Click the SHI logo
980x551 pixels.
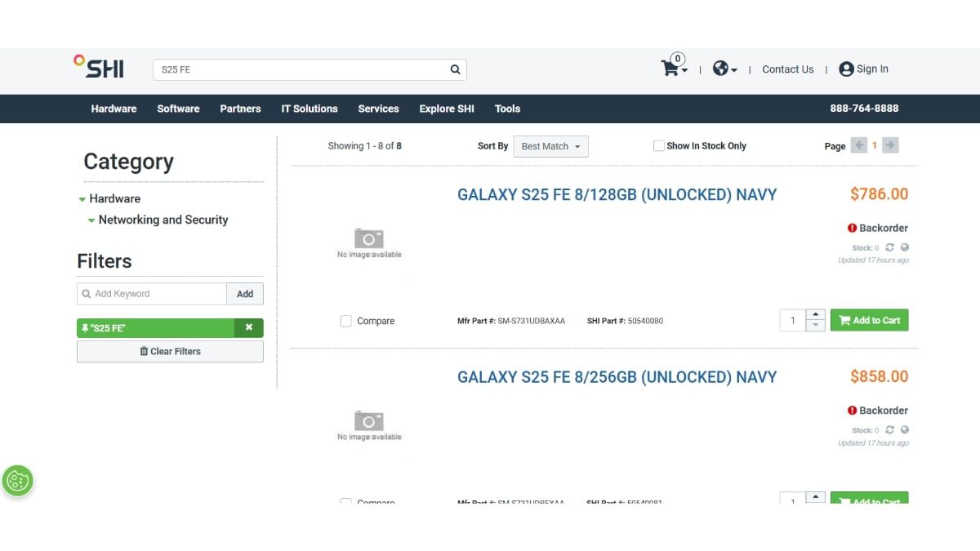(99, 67)
